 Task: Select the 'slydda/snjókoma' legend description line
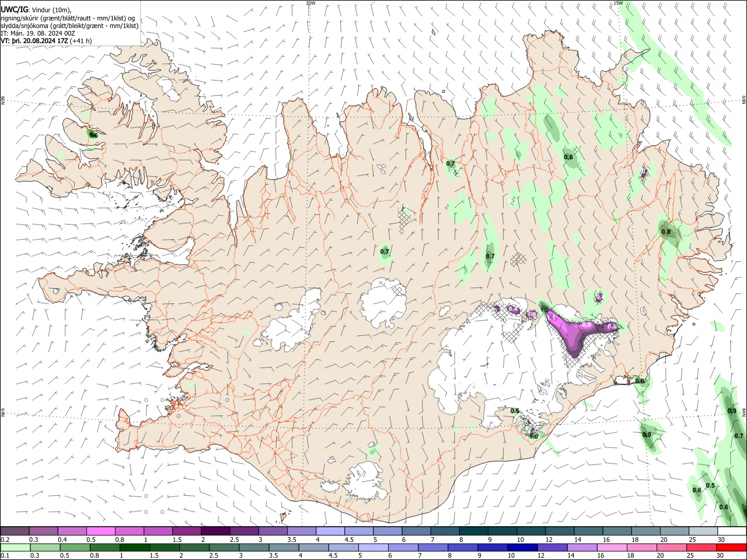pos(70,26)
